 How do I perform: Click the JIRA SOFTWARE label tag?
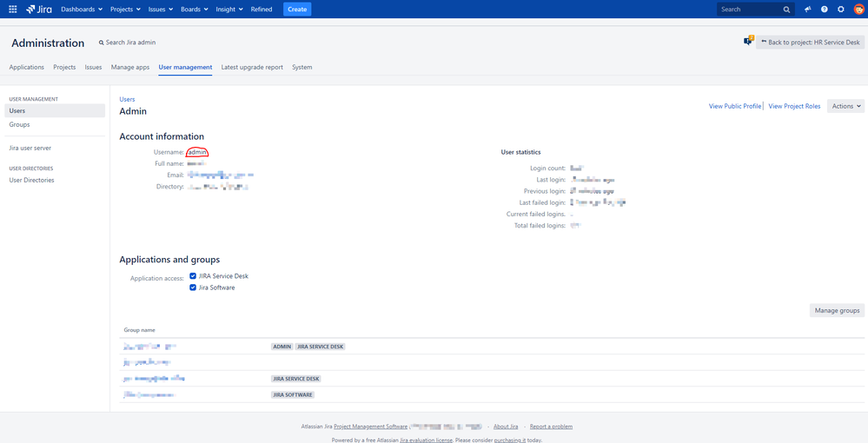[293, 395]
